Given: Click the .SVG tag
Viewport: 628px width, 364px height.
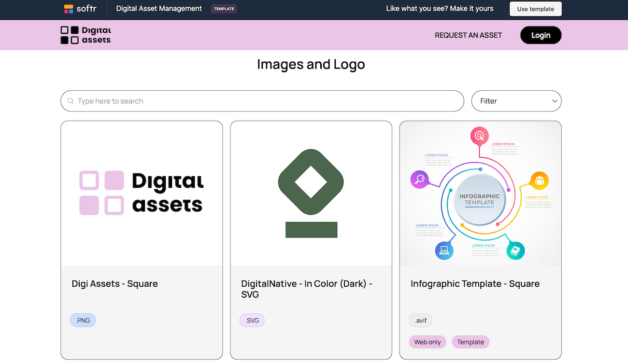Looking at the screenshot, I should [252, 320].
